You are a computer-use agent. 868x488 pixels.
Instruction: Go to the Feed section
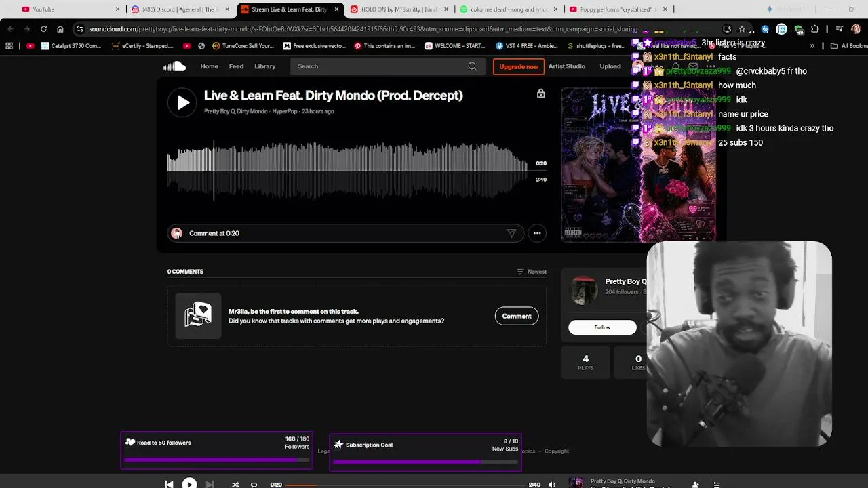236,66
